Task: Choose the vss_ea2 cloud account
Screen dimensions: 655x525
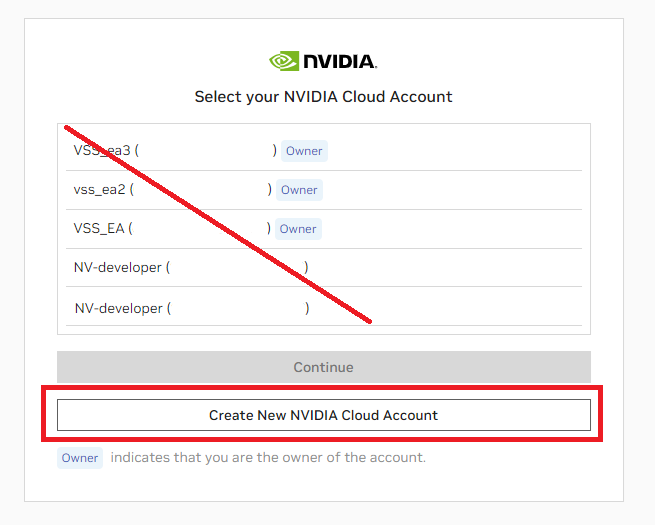Action: pyautogui.click(x=99, y=190)
